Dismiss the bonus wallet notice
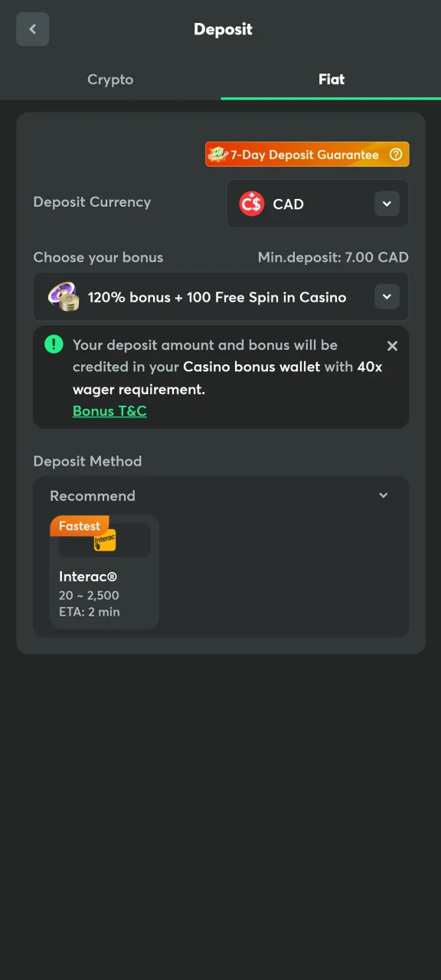The image size is (441, 980). tap(392, 345)
